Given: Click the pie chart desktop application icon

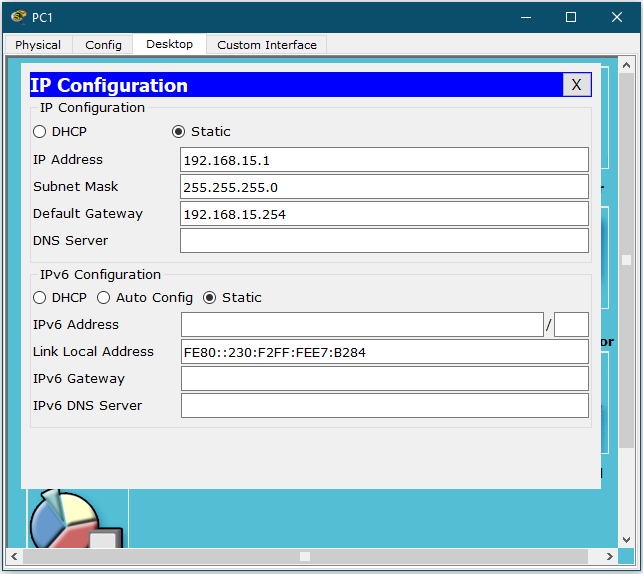Looking at the screenshot, I should [76, 519].
